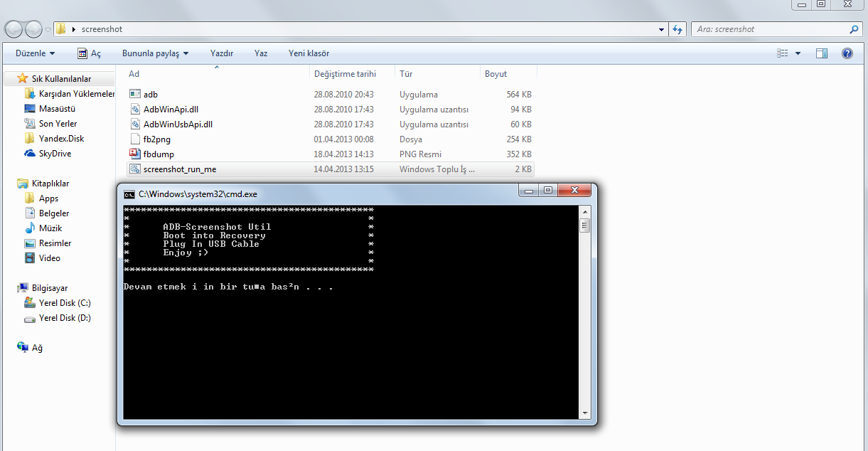Select the adb application file

coord(150,95)
